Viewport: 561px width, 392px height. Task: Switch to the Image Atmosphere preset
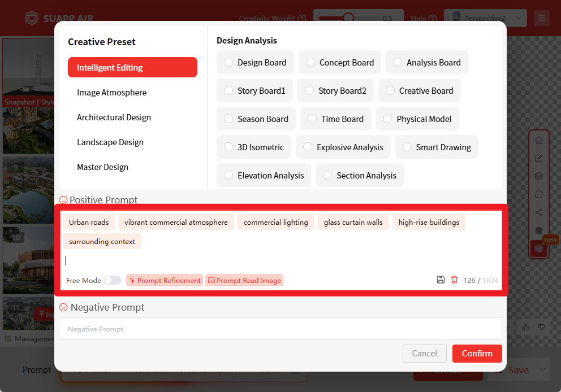pos(111,93)
